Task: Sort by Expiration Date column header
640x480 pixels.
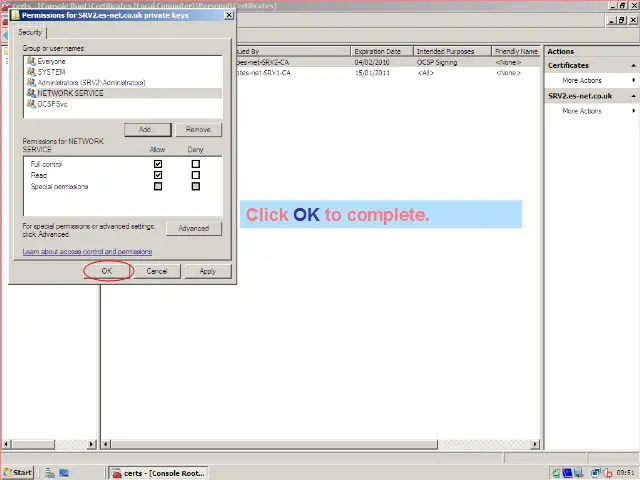Action: [x=378, y=51]
